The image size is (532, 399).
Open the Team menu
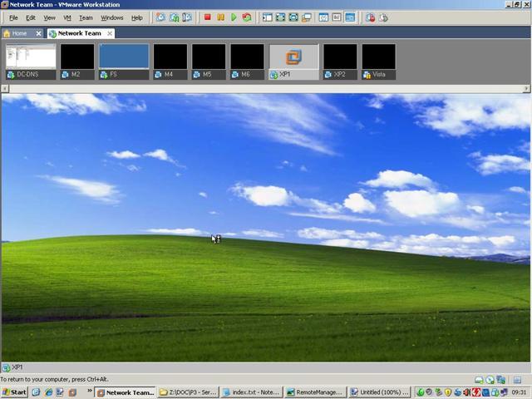point(86,17)
